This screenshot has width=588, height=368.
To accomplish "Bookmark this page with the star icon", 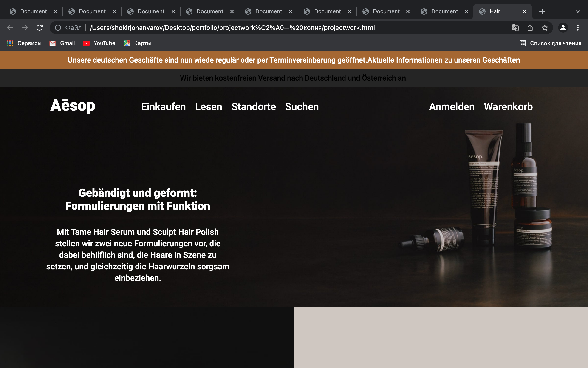I will pyautogui.click(x=545, y=28).
